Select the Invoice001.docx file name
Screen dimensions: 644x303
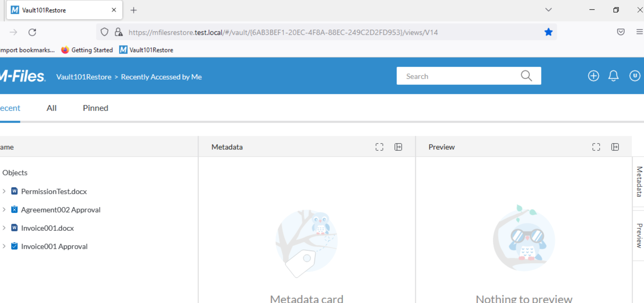48,228
